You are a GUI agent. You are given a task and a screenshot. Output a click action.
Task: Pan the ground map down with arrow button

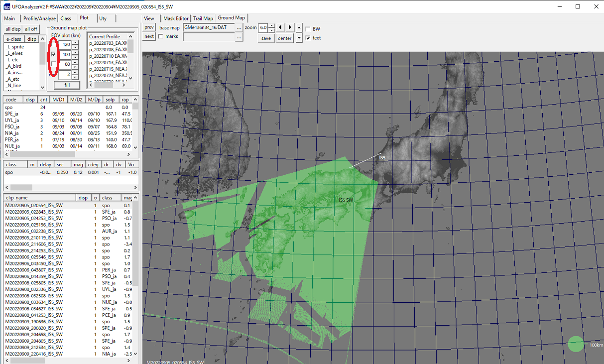(299, 38)
